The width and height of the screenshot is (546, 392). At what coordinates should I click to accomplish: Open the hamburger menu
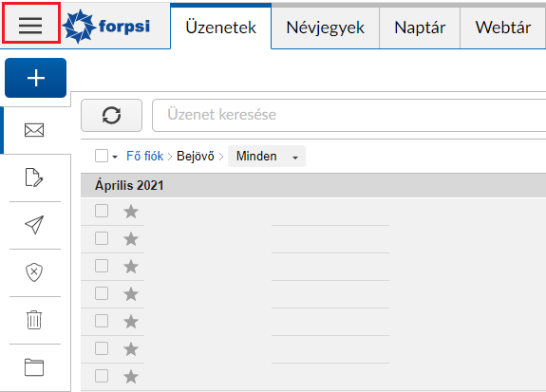click(x=30, y=26)
